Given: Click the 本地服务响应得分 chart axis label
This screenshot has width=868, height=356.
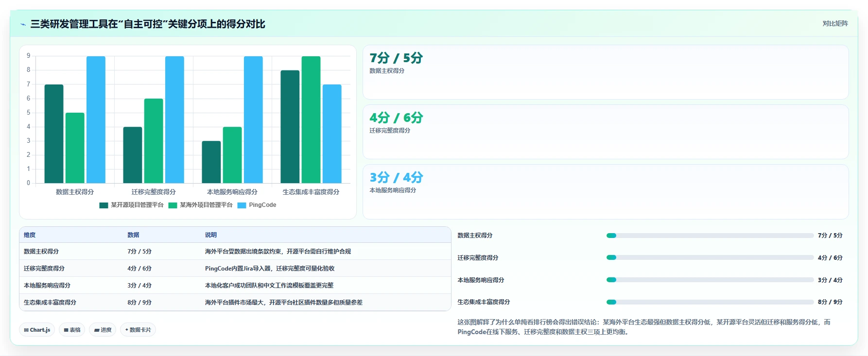Looking at the screenshot, I should (232, 192).
